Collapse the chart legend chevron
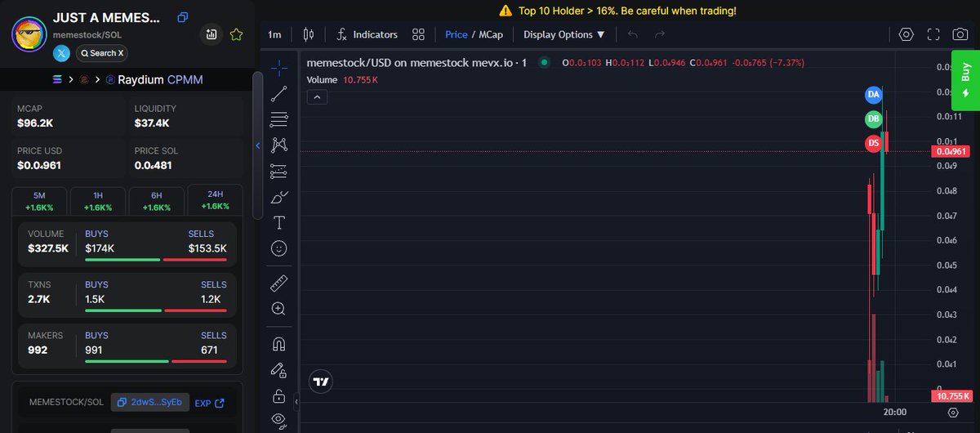This screenshot has height=433, width=980. click(x=318, y=97)
